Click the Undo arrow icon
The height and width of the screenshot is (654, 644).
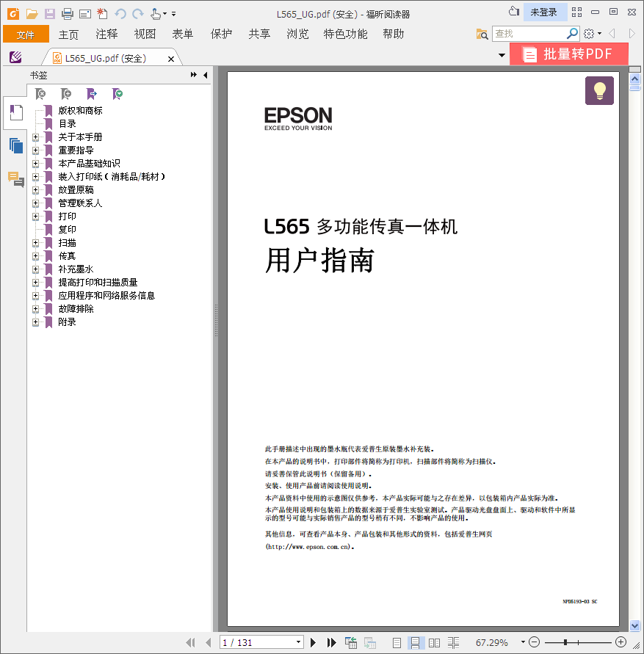[x=120, y=14]
